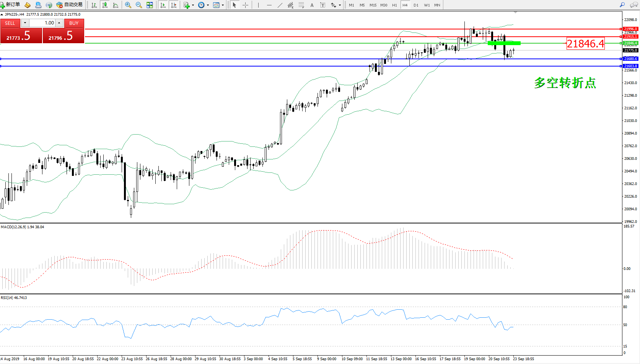Screen dimensions: 640x364
Task: Toggle chart auto scroll
Action: click(163, 5)
